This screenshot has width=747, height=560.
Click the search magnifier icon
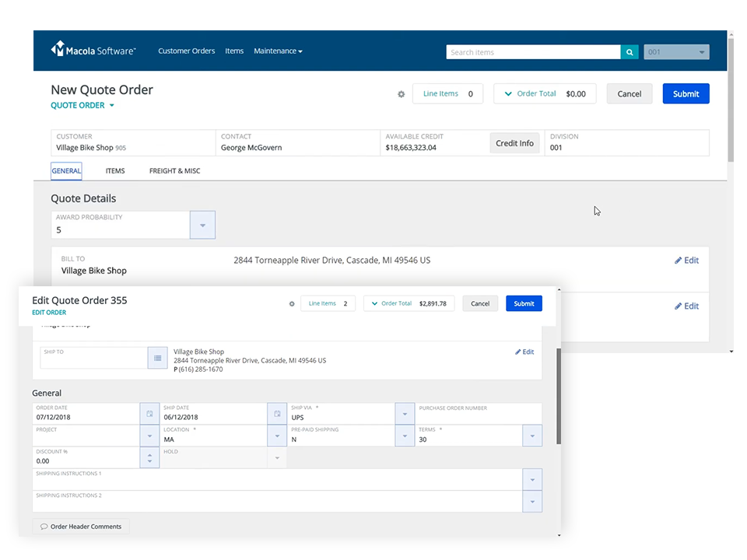pyautogui.click(x=630, y=52)
